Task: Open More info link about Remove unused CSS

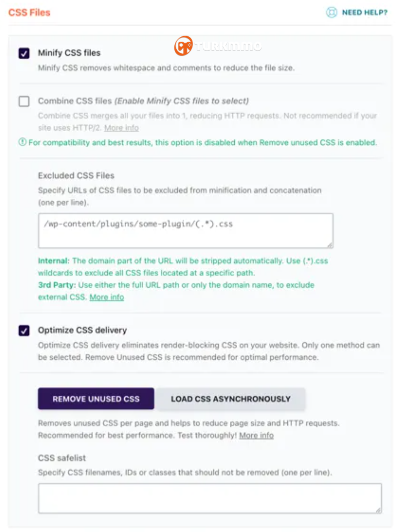Action: coord(256,435)
